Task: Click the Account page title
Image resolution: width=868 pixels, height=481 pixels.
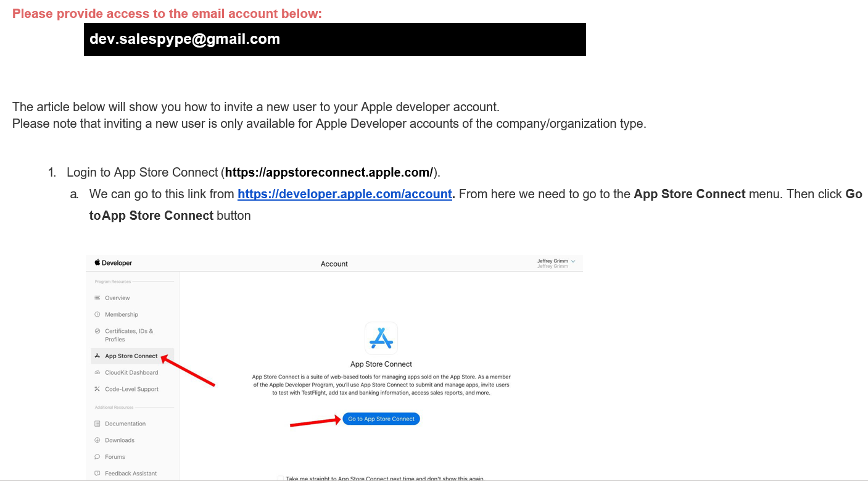Action: pyautogui.click(x=334, y=264)
